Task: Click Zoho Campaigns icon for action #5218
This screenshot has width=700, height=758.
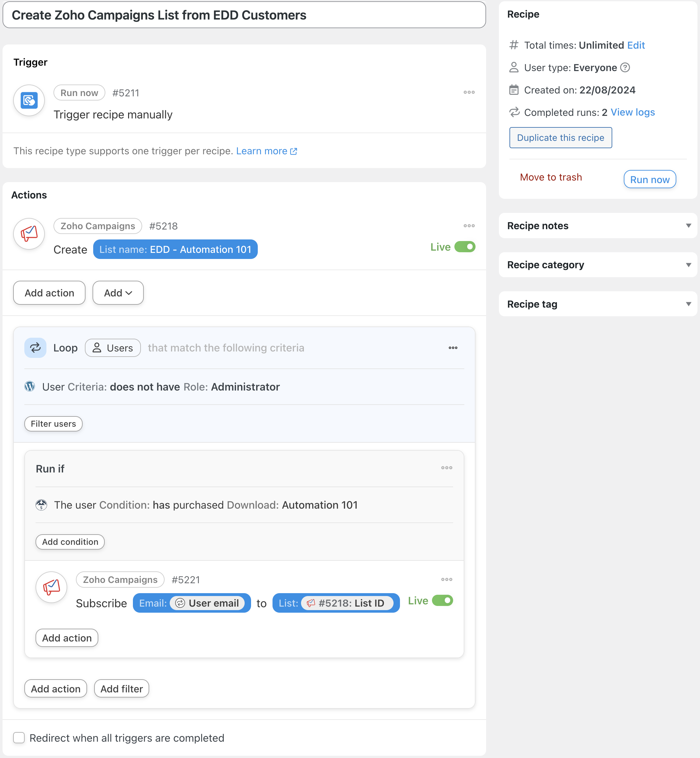Action: tap(29, 234)
